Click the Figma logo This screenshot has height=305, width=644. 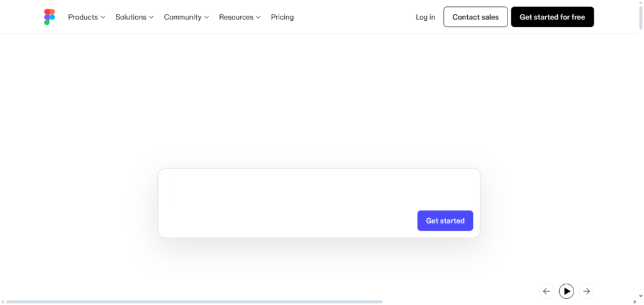pos(50,17)
